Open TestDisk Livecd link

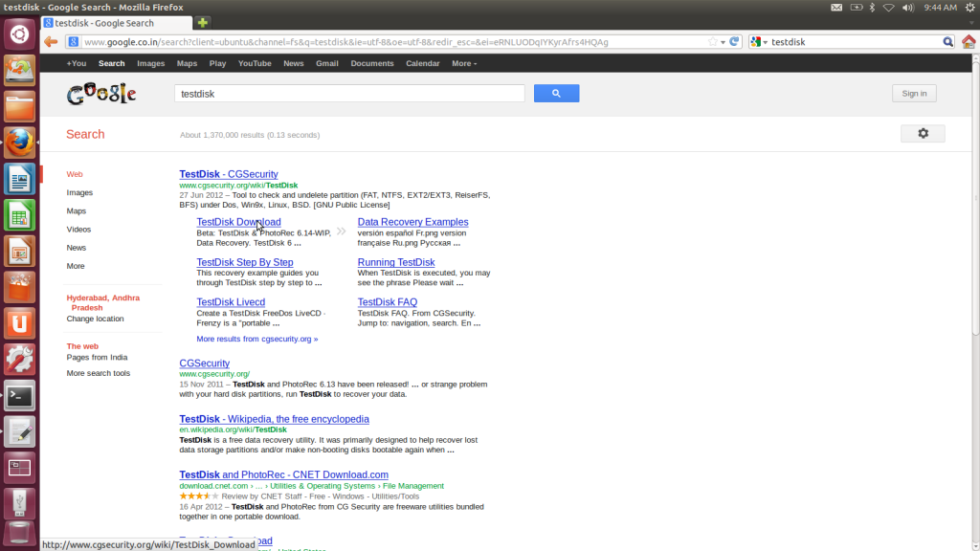pyautogui.click(x=231, y=301)
